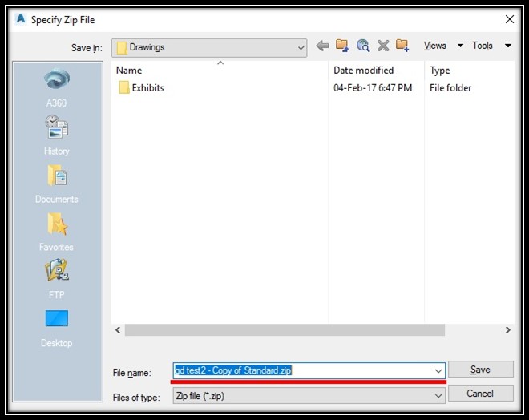Viewport: 529px width, 420px height.
Task: Open the File name history dropdown arrow
Action: pos(438,371)
